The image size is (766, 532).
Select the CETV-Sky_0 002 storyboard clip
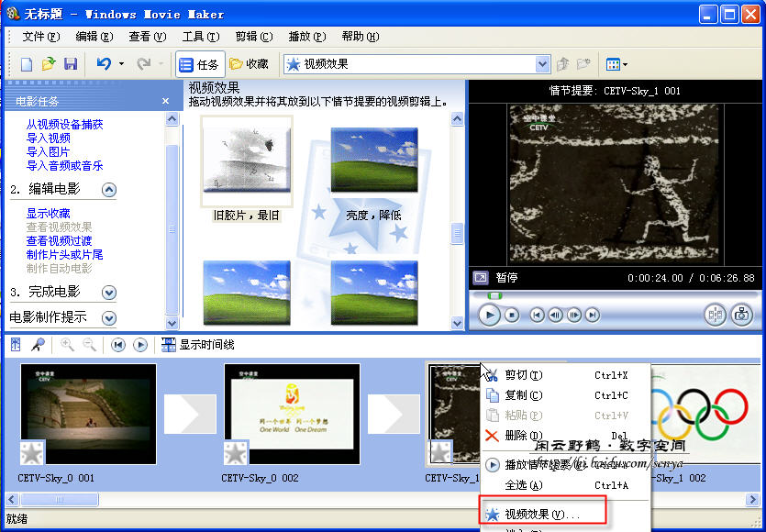pos(292,414)
